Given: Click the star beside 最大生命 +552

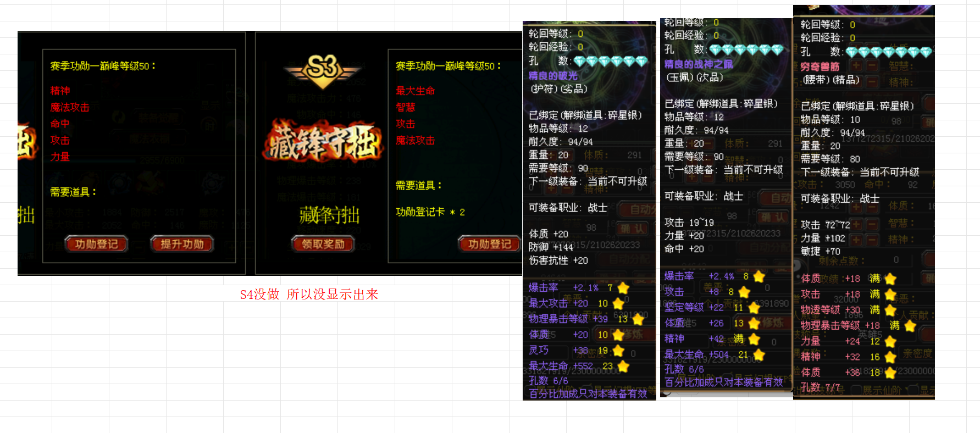Looking at the screenshot, I should tap(623, 366).
